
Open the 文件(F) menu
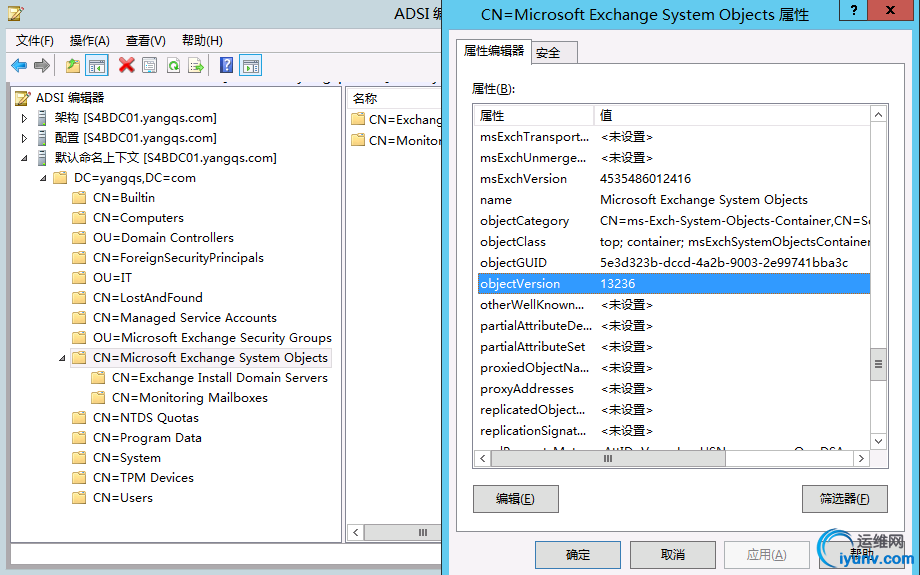35,40
